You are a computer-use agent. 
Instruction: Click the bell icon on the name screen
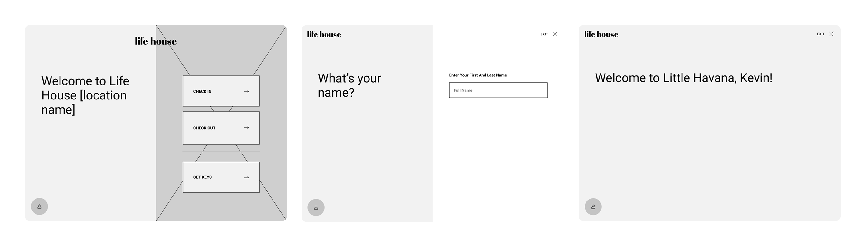[x=316, y=207]
